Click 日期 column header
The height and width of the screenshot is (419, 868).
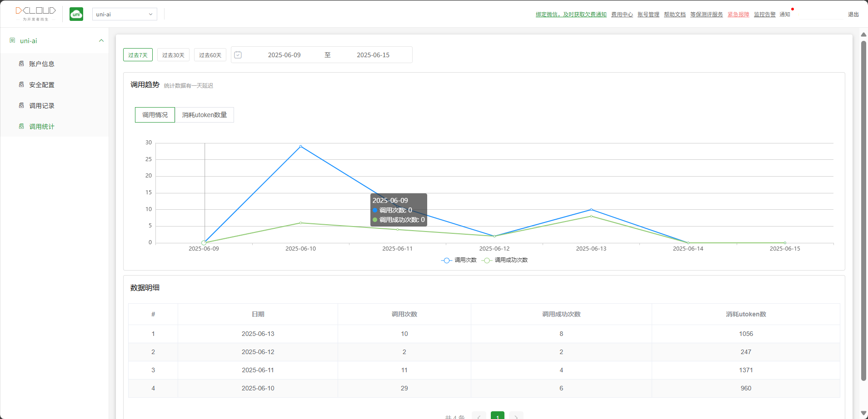[x=258, y=314]
